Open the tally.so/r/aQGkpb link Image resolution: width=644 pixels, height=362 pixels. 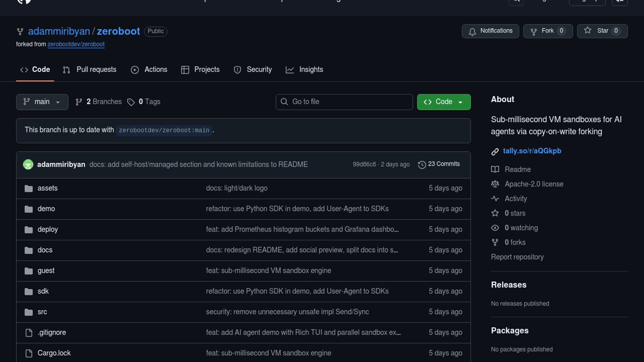tap(532, 151)
